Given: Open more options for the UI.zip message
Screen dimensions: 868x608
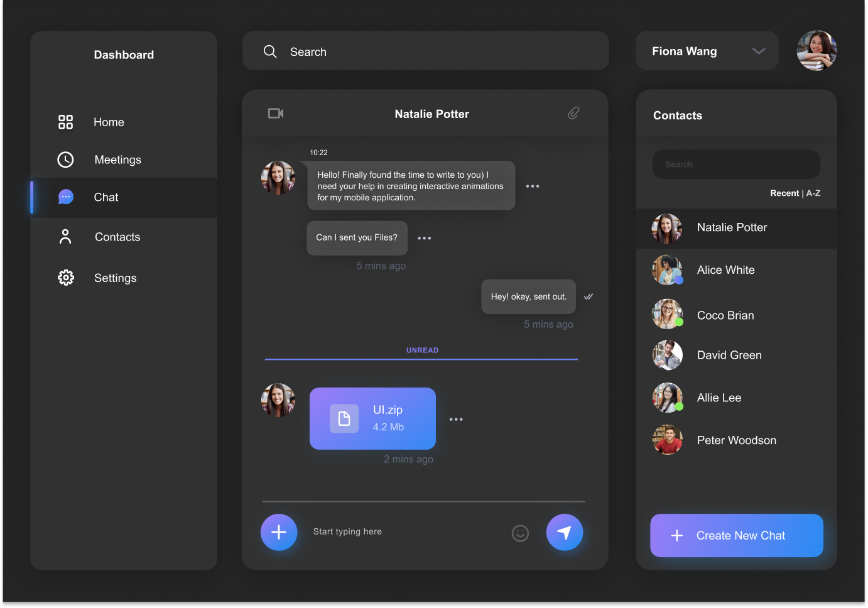Looking at the screenshot, I should 456,419.
